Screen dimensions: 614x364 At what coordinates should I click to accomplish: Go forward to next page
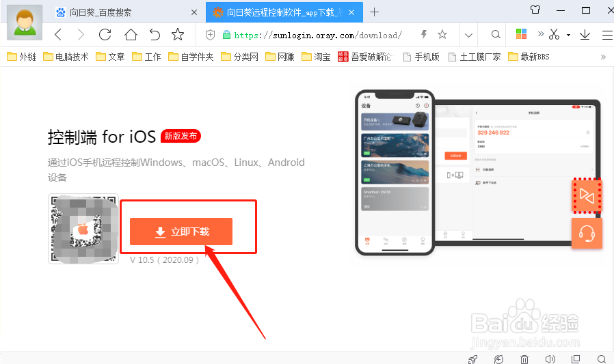click(x=81, y=35)
